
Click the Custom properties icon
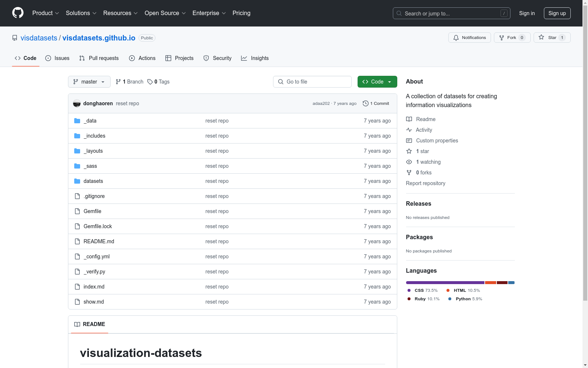pos(409,141)
